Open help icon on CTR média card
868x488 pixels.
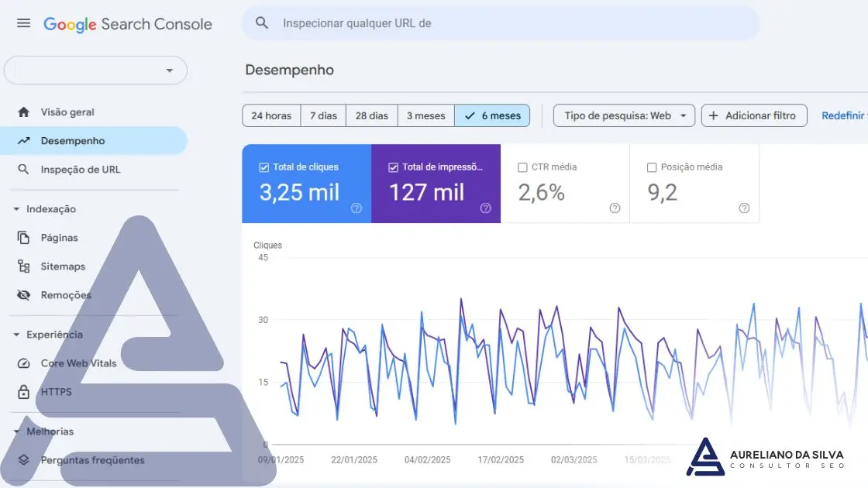[615, 208]
